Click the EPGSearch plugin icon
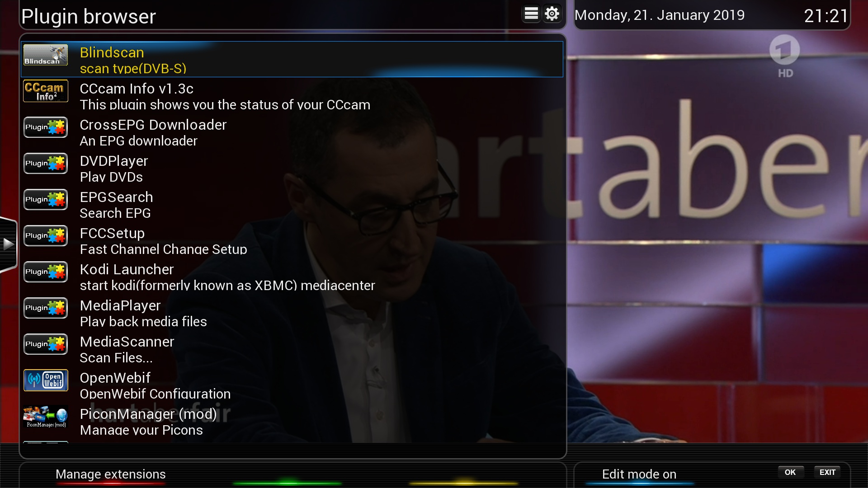Viewport: 868px width, 488px height. (x=45, y=199)
